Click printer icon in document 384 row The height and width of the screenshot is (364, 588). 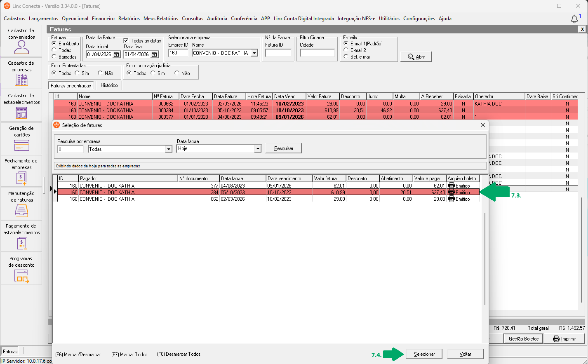(451, 193)
